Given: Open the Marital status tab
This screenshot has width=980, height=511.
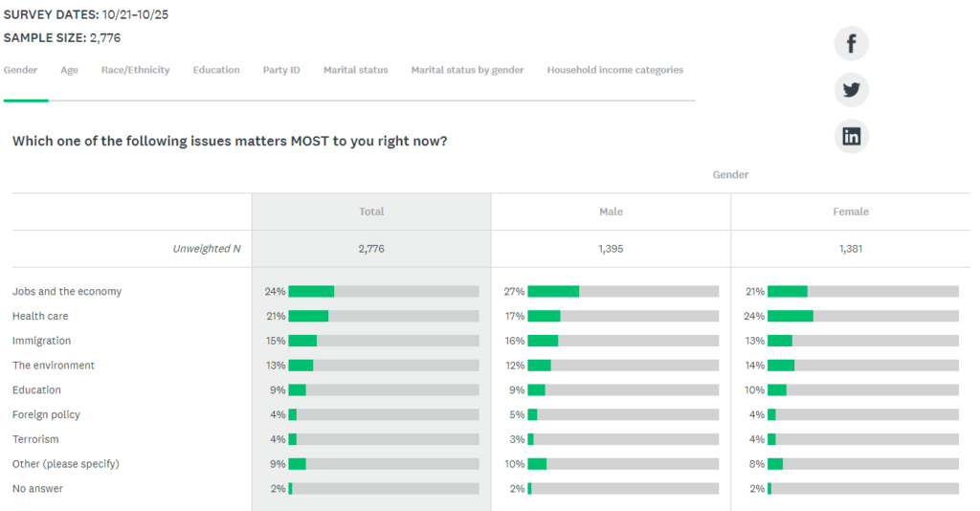Looking at the screenshot, I should (x=356, y=70).
